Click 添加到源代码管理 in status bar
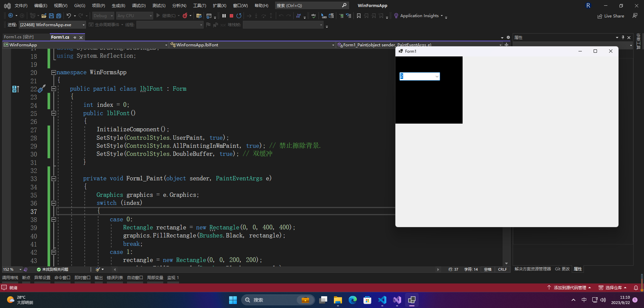 point(569,288)
